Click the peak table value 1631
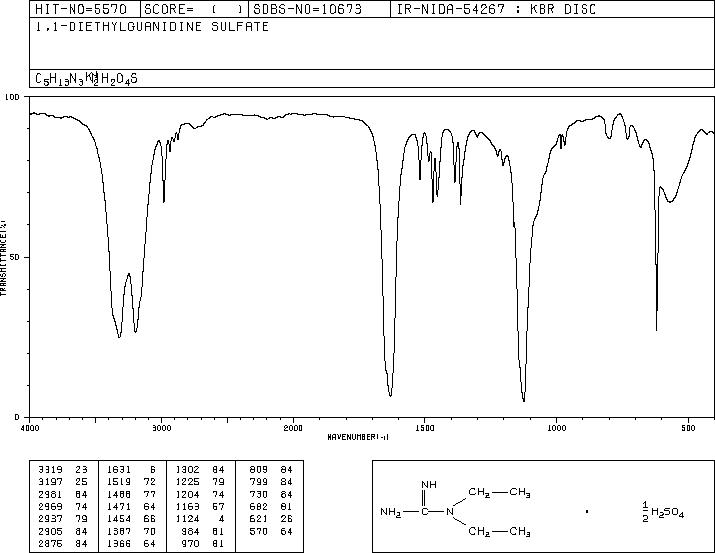Screen dimensions: 715x553 tap(119, 470)
